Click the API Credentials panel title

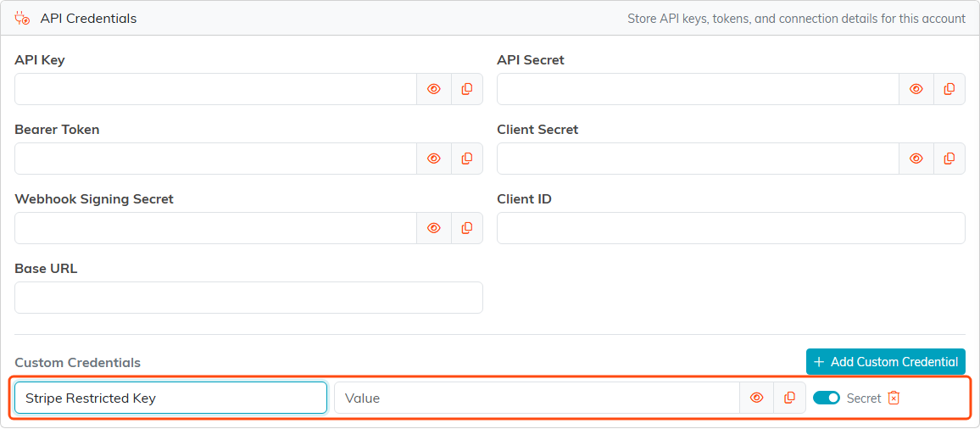click(88, 19)
